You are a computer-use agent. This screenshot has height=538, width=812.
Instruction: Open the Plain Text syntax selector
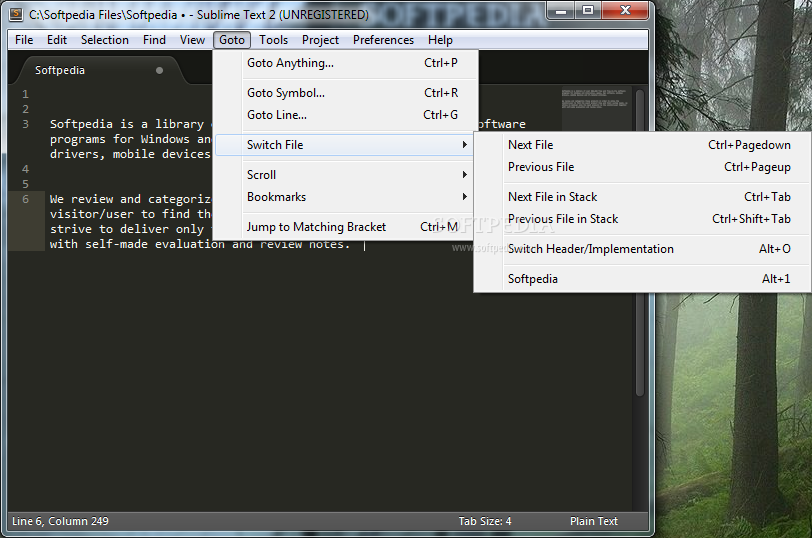tap(593, 521)
